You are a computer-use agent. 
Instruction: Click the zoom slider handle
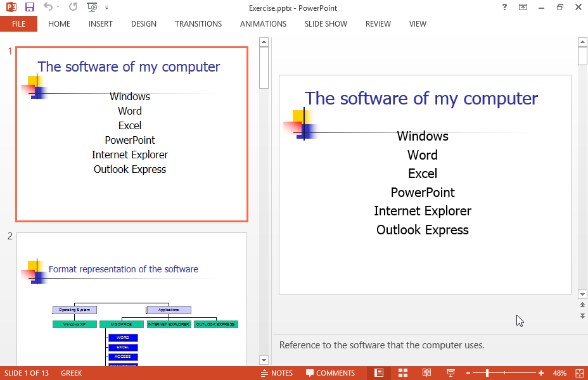(487, 373)
